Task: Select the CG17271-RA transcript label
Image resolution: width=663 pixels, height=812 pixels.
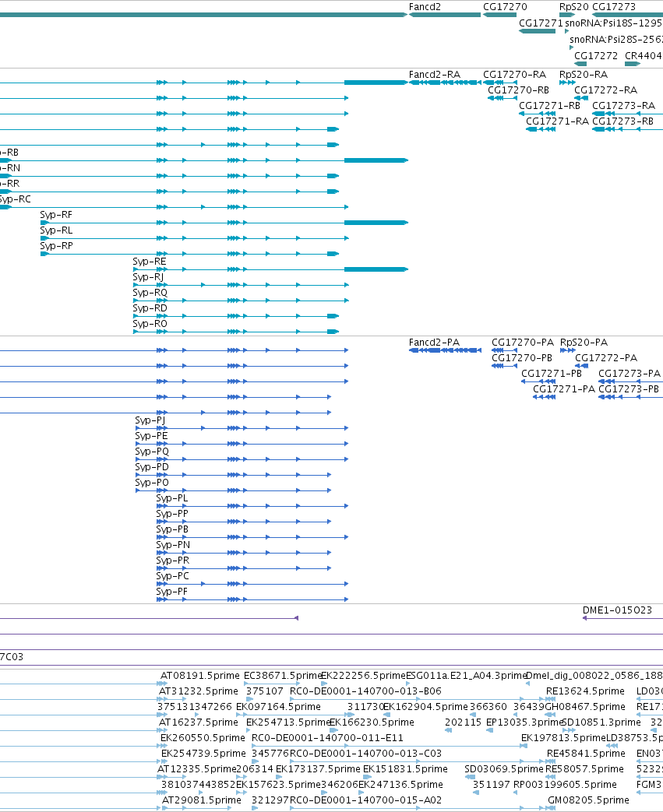Action: tap(557, 121)
